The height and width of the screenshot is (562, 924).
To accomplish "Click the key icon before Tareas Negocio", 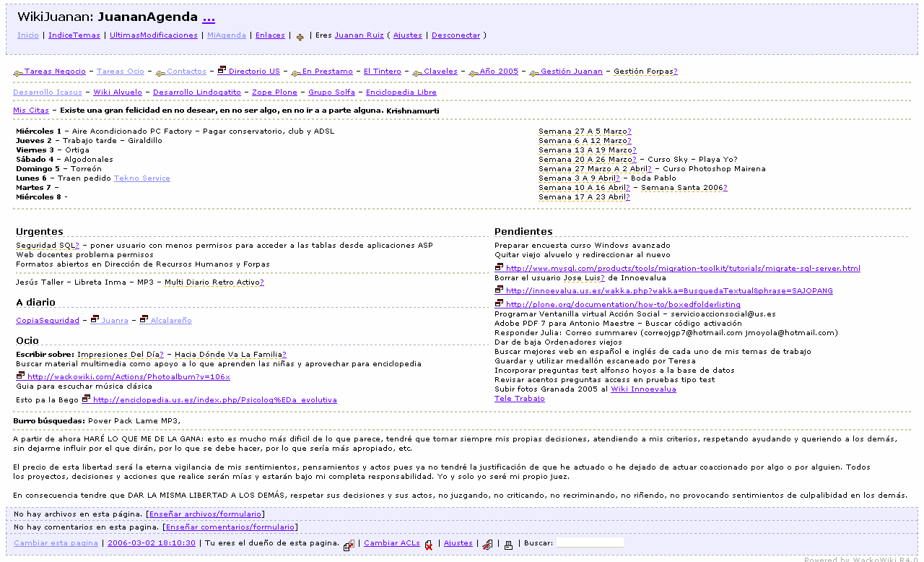I will pos(18,72).
